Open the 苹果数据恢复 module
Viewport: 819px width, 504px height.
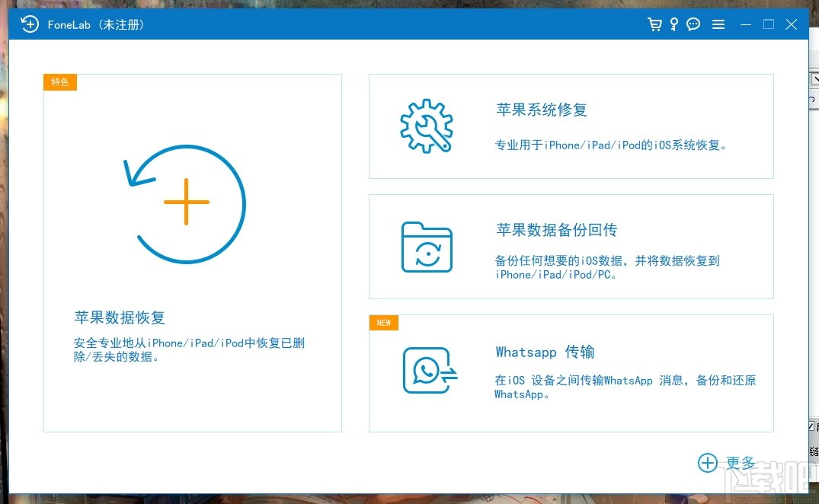[192, 251]
